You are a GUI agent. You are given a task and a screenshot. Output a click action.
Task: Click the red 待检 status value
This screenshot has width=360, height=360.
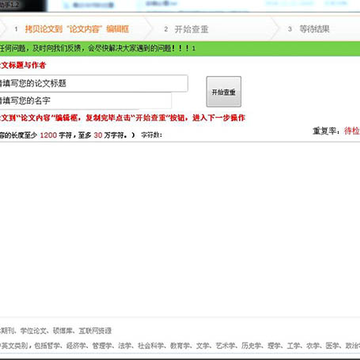pos(352,131)
